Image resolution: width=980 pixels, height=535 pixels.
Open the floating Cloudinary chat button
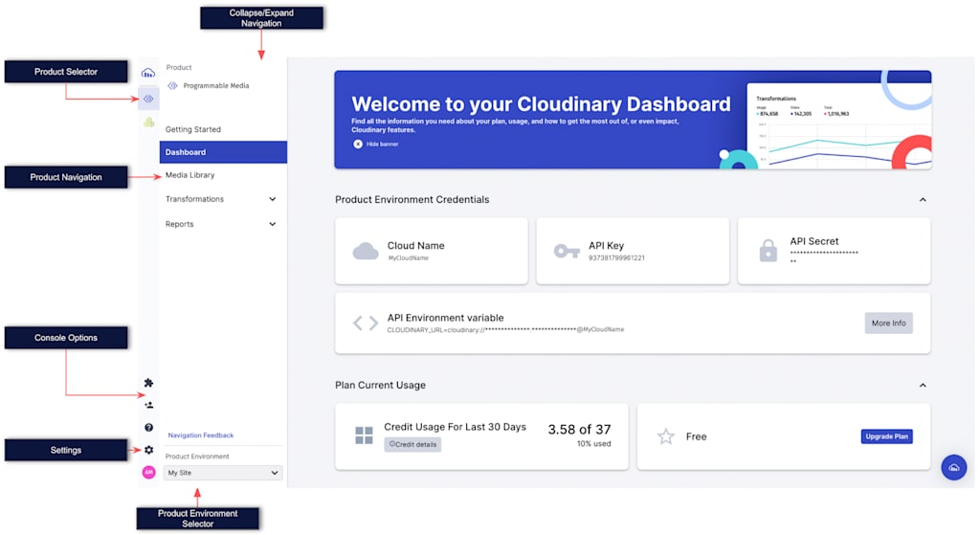954,467
